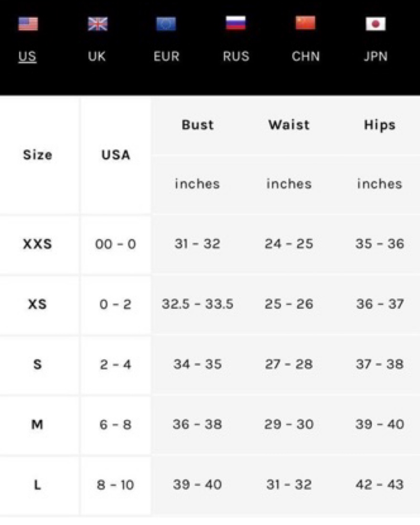The height and width of the screenshot is (525, 420).
Task: Click the Size column header
Action: click(38, 155)
